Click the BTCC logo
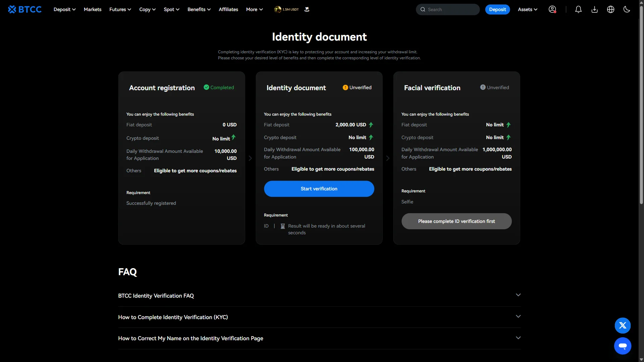The image size is (644, 362). point(25,9)
